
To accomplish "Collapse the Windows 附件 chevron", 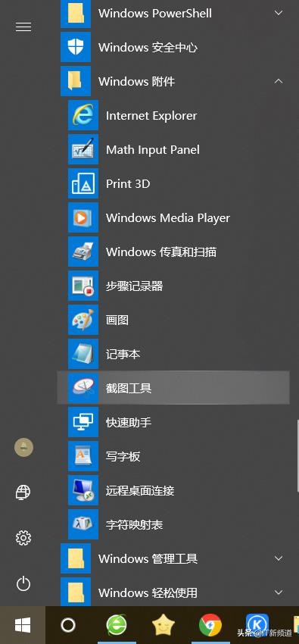I will tap(279, 81).
